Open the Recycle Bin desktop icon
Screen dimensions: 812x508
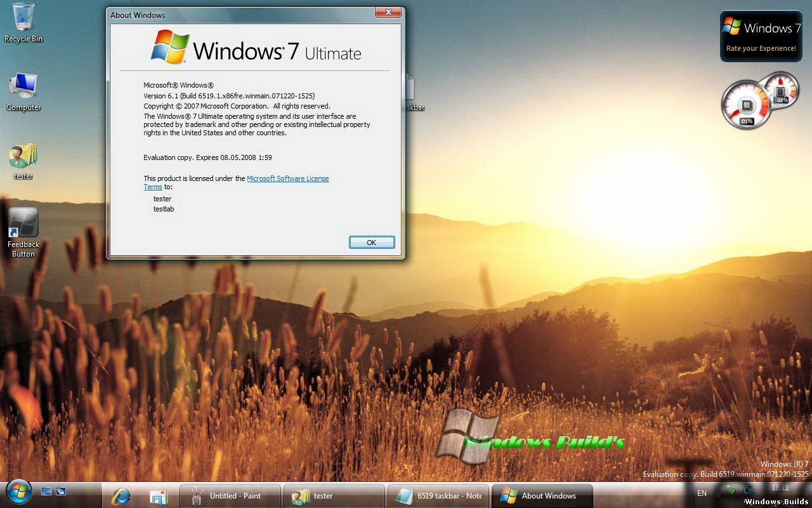point(23,22)
